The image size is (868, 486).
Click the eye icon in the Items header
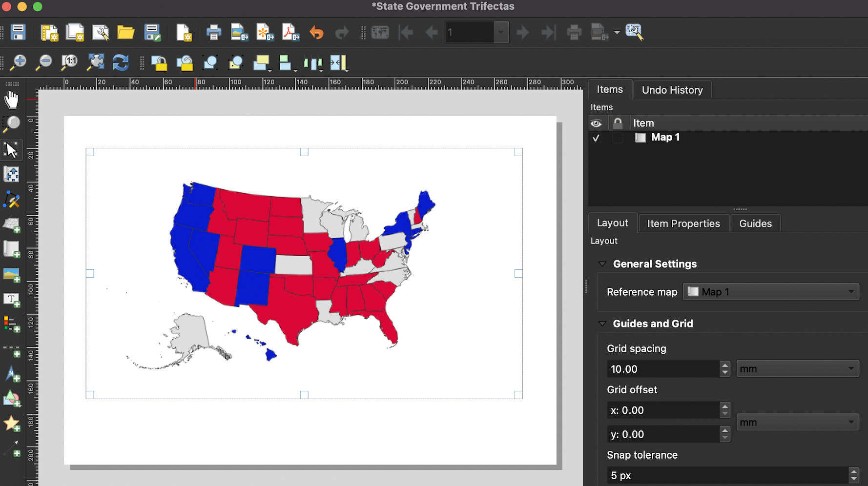point(596,123)
